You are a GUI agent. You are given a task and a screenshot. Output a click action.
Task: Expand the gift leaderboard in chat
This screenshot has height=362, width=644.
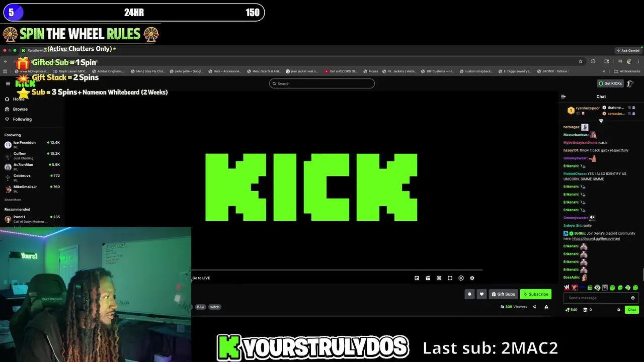(x=601, y=121)
